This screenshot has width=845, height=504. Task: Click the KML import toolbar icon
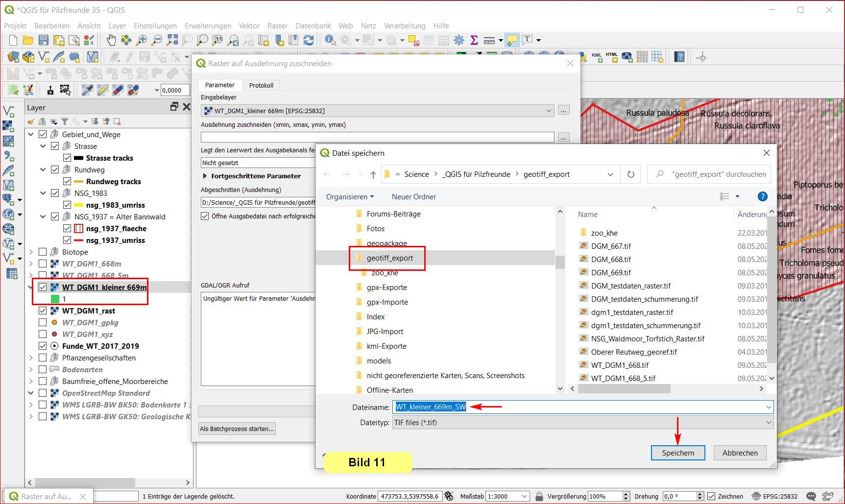[597, 57]
